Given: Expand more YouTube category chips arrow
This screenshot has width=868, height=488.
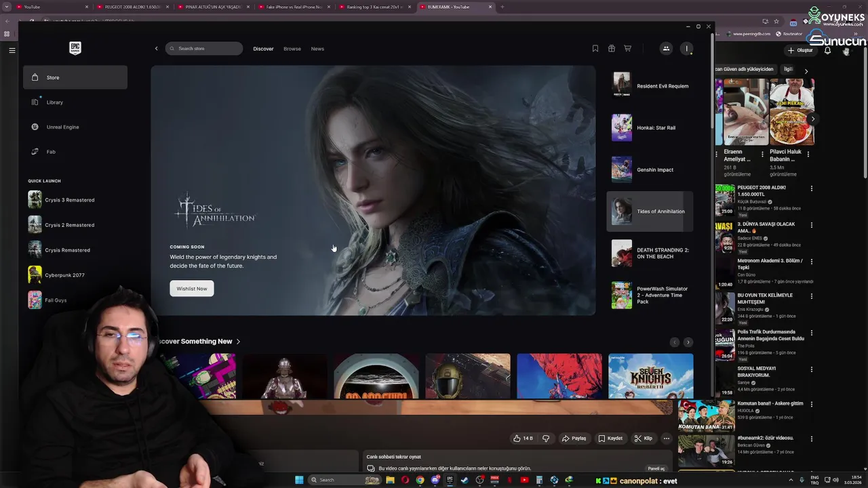Looking at the screenshot, I should click(806, 70).
